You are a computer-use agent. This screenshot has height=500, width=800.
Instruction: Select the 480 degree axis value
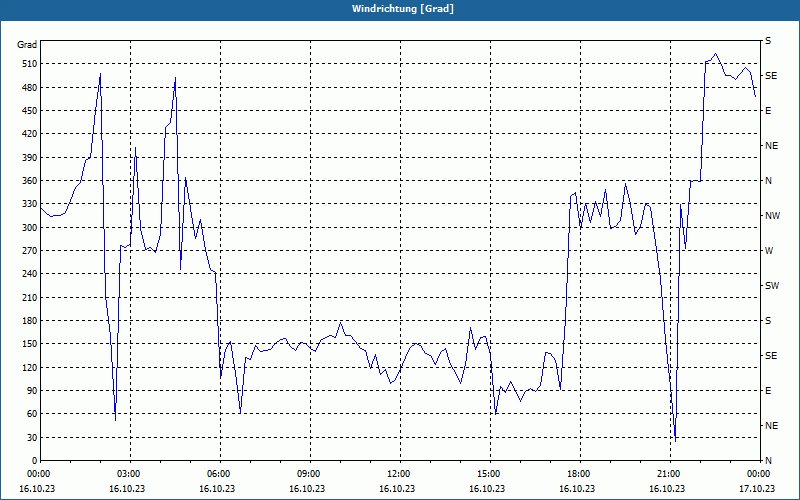click(29, 88)
